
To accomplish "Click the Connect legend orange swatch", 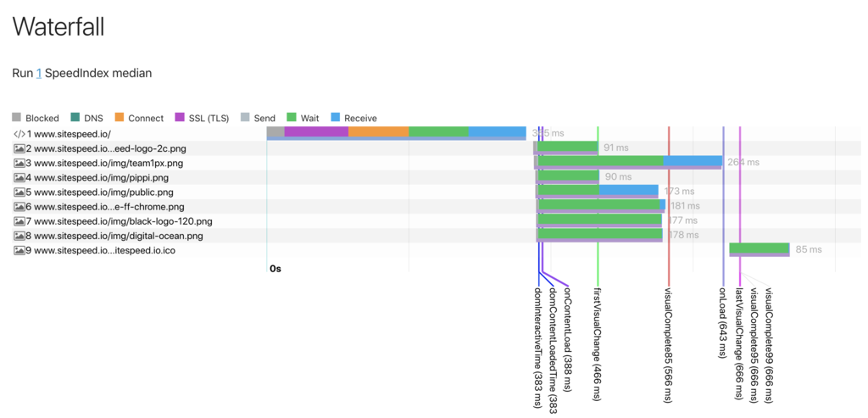I will click(119, 117).
